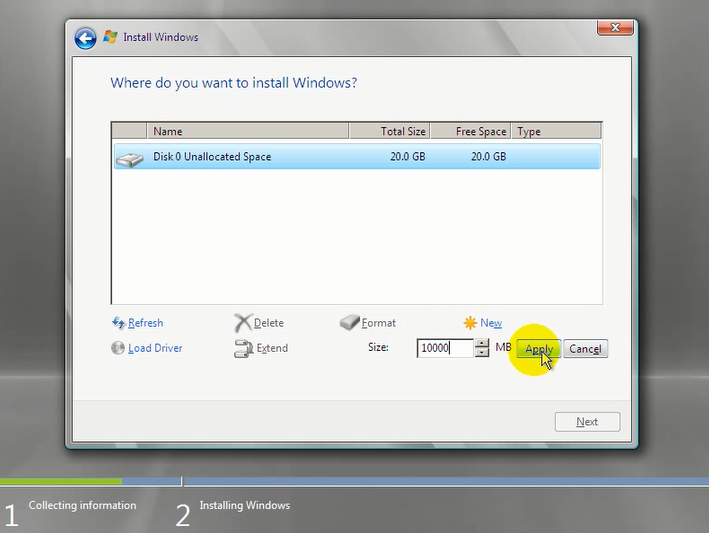Decrease size with the down spinner arrow

482,353
